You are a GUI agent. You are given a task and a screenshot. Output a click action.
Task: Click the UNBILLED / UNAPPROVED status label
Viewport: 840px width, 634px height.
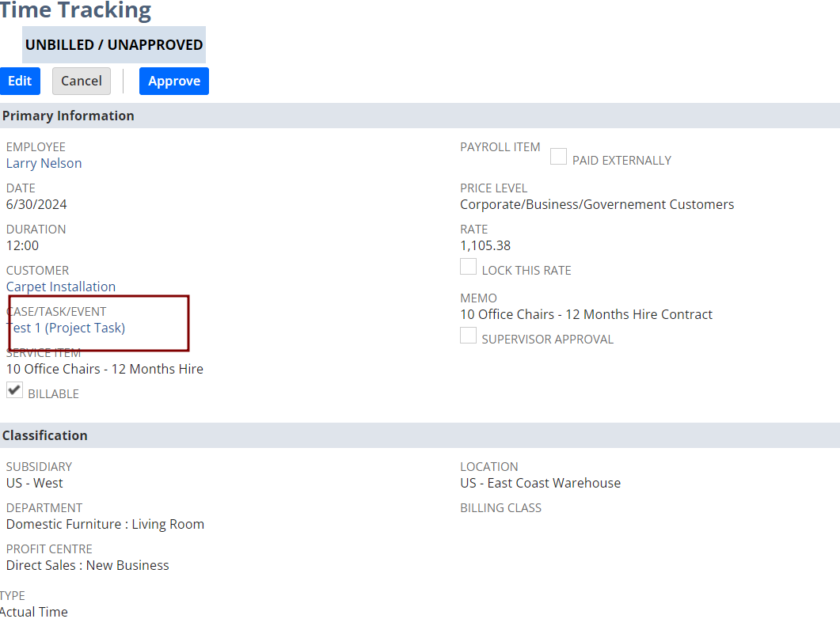point(114,45)
